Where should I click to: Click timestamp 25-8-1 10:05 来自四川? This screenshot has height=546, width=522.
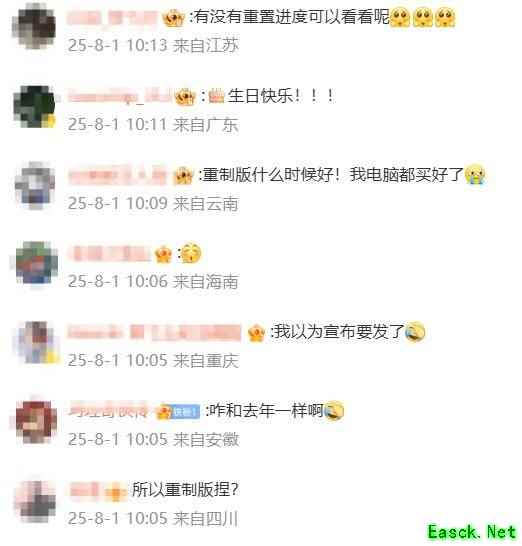(153, 518)
